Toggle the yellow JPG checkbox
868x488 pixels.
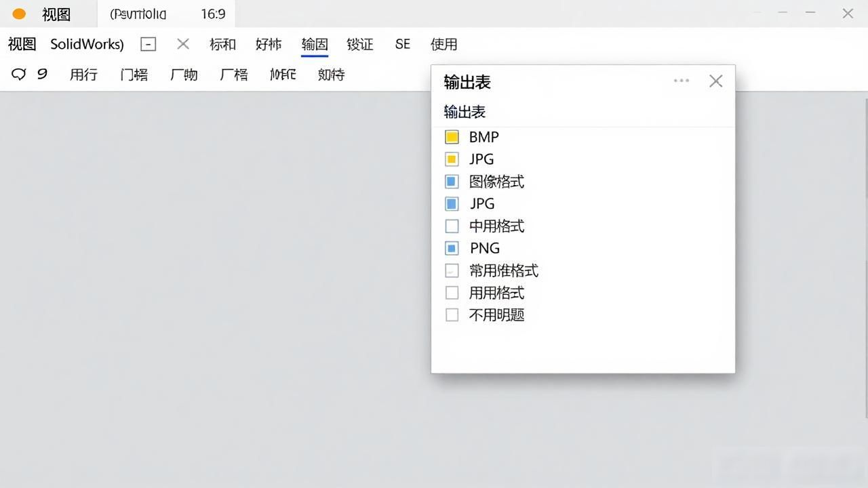(x=452, y=159)
